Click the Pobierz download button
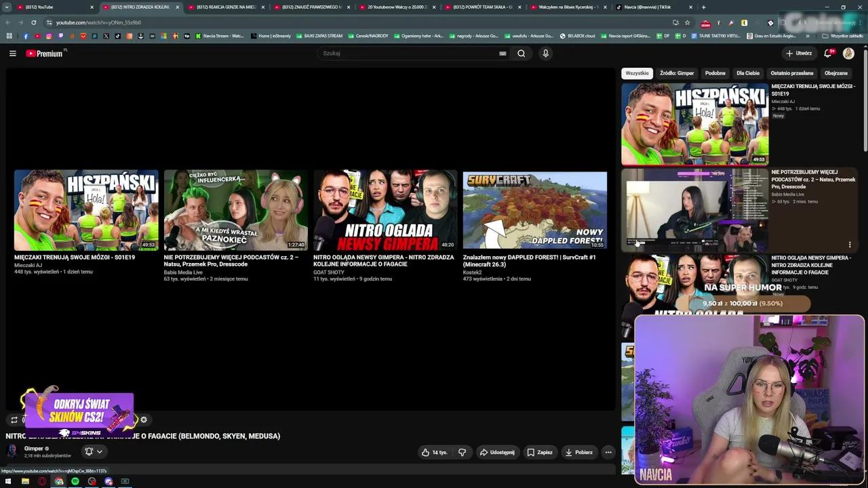The image size is (868, 488). pyautogui.click(x=579, y=452)
